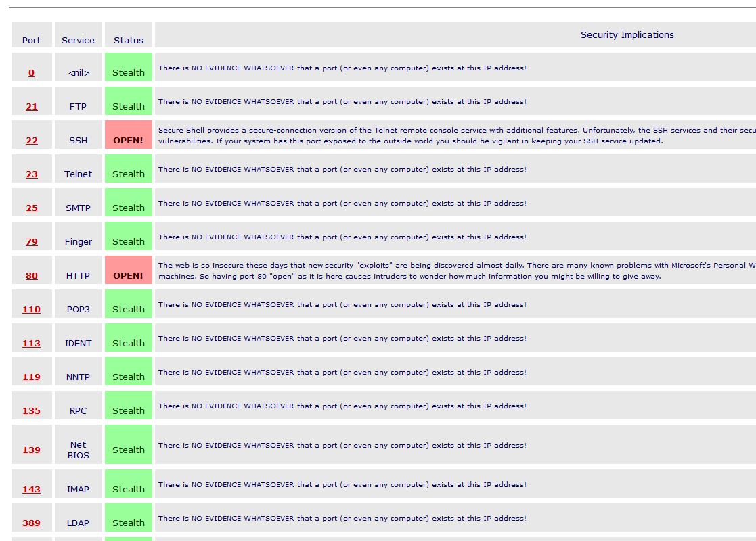The width and height of the screenshot is (756, 541).
Task: Follow the port 119 NNTP link
Action: (x=32, y=377)
